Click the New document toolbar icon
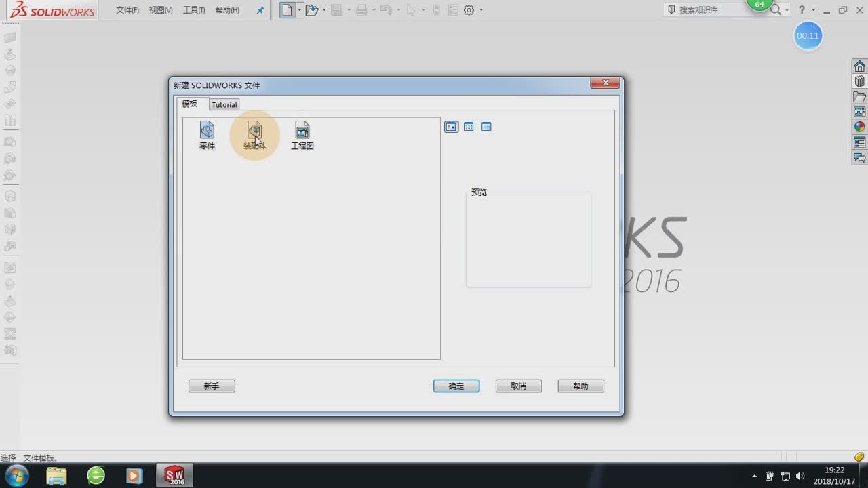868x488 pixels. [288, 10]
